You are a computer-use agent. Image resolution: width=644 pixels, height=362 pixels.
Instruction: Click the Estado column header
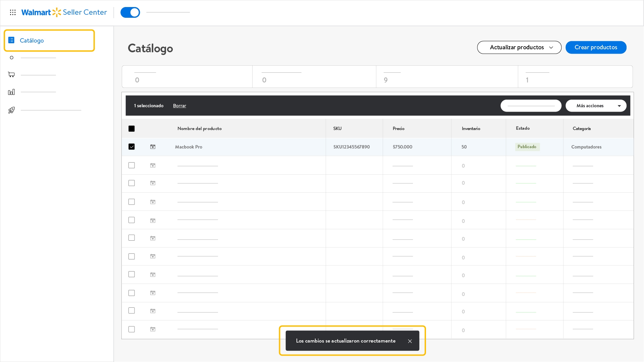click(x=523, y=128)
